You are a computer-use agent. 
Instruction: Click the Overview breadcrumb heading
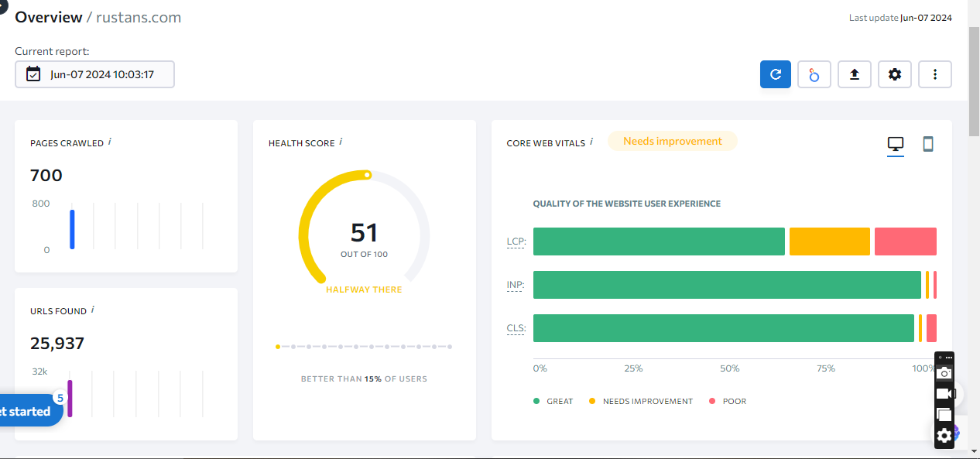pos(48,17)
